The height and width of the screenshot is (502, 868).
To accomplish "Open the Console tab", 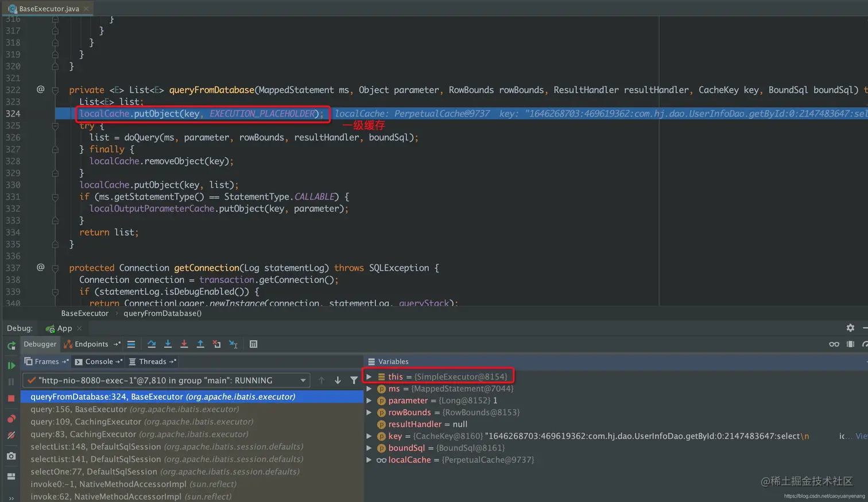I will tap(99, 361).
